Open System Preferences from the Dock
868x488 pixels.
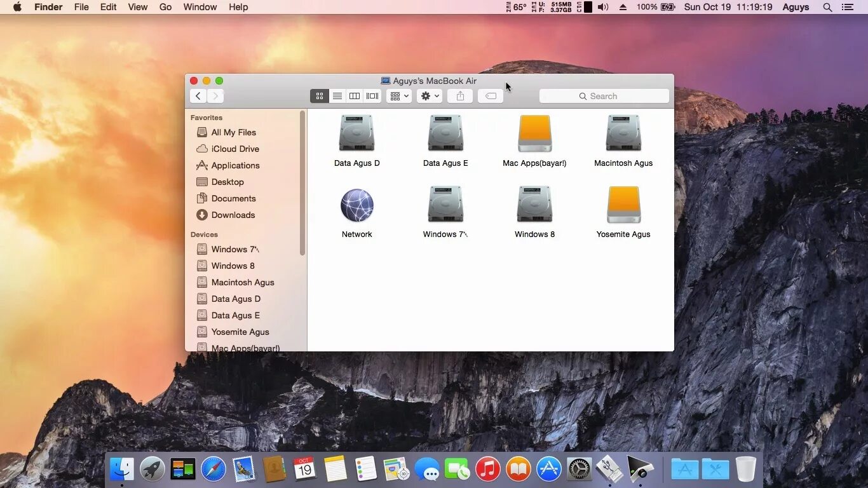pos(580,470)
